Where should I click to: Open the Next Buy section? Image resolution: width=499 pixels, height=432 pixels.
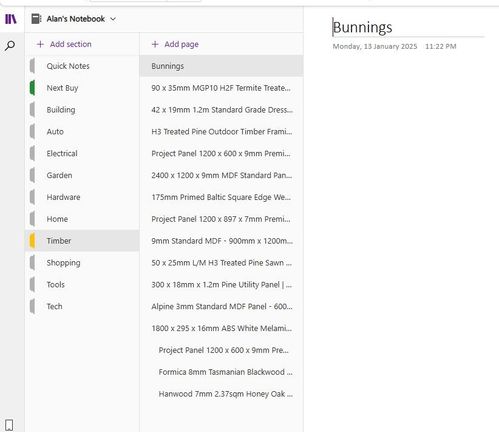point(82,88)
